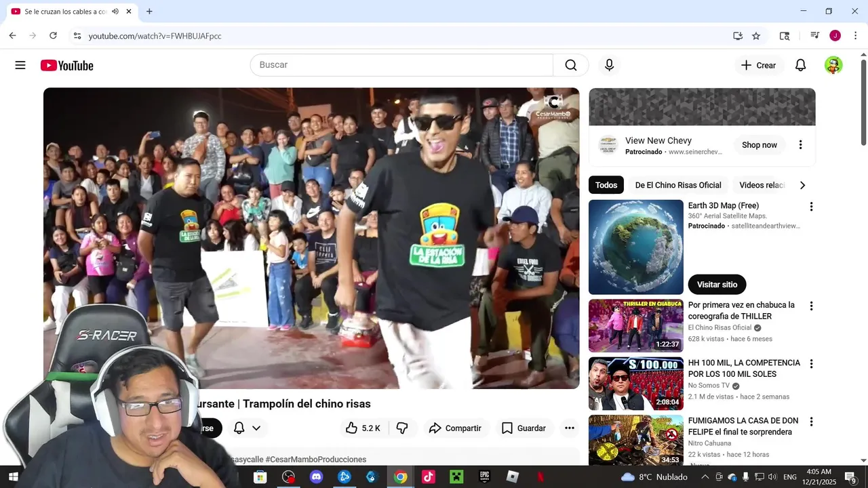Open Roblox from the taskbar
Image resolution: width=868 pixels, height=488 pixels.
point(513,477)
